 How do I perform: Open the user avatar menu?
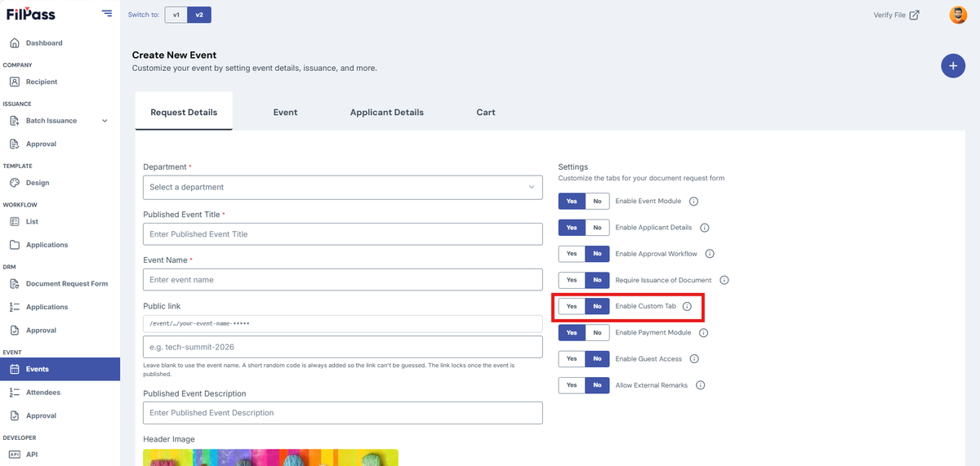coord(958,15)
